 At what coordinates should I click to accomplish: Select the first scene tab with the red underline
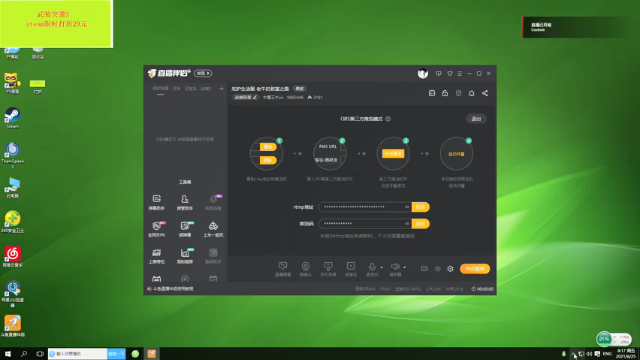tap(160, 89)
